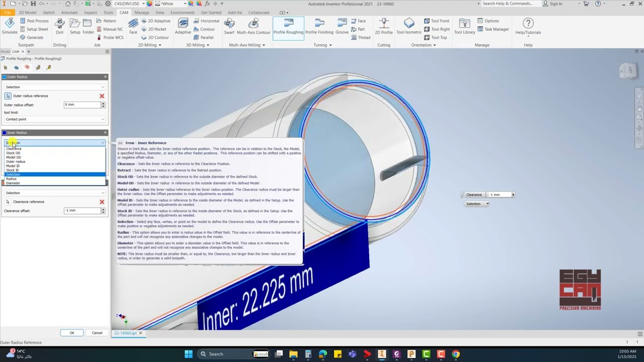
Task: Start a Face milling operation
Action: (133, 26)
